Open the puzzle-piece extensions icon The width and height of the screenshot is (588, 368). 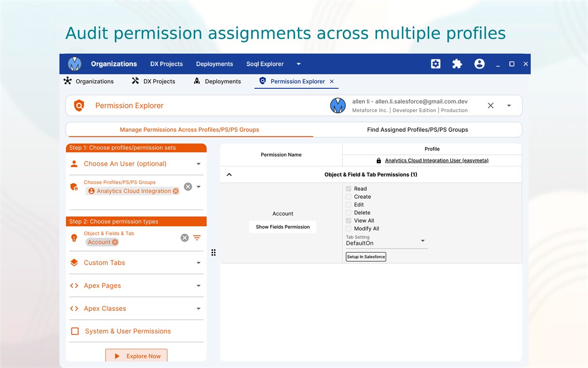[457, 64]
